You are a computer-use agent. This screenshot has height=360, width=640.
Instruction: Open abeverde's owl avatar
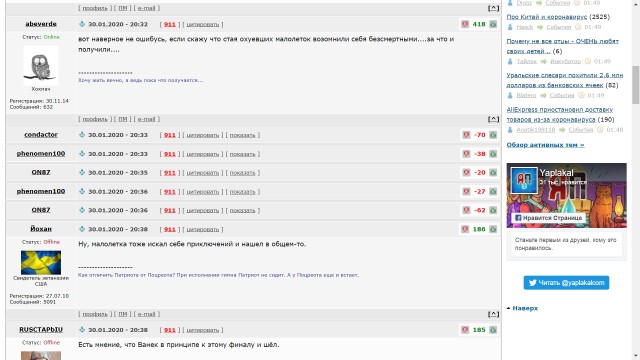point(41,65)
